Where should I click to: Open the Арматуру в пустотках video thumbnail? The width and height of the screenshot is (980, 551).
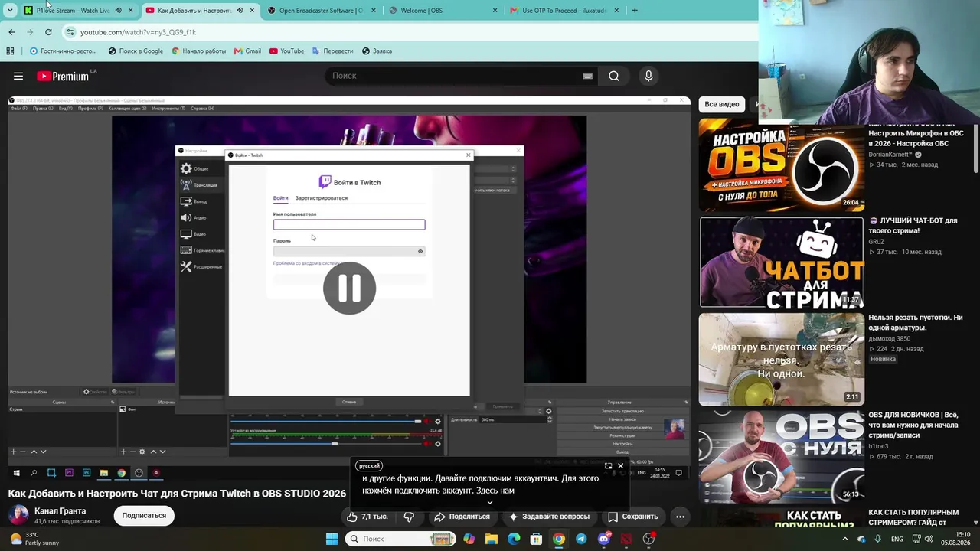[x=781, y=360]
